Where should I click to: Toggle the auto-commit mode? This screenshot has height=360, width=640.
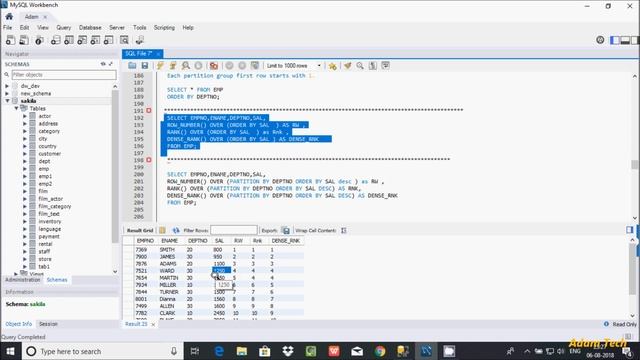[255, 66]
